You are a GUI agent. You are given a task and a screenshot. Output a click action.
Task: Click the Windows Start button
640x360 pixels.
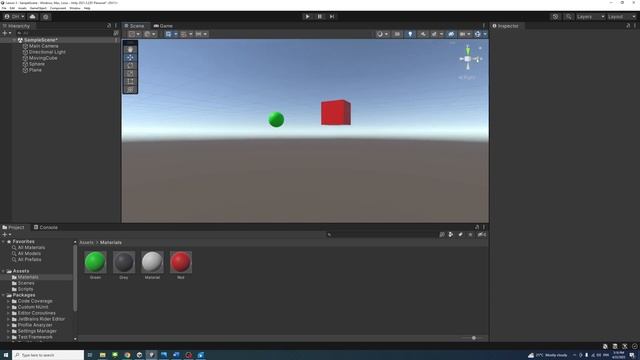6,355
